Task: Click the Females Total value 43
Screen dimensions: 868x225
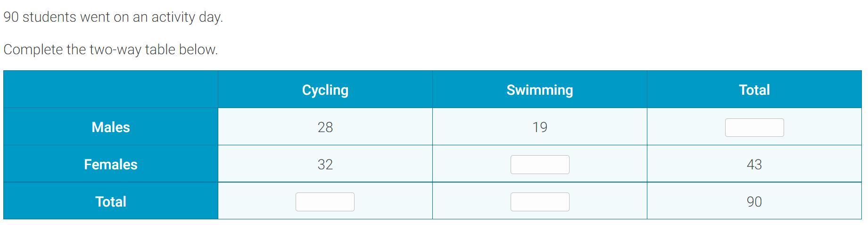Action: tap(754, 164)
